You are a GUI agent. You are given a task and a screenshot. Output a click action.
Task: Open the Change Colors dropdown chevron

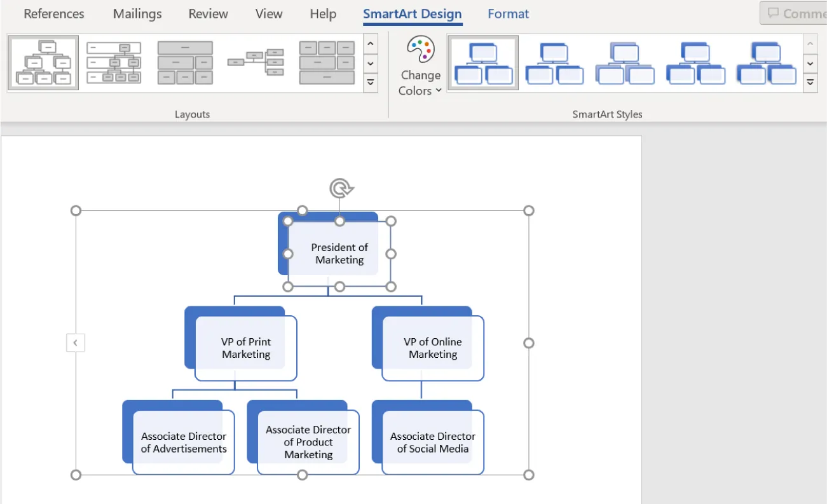click(x=439, y=90)
